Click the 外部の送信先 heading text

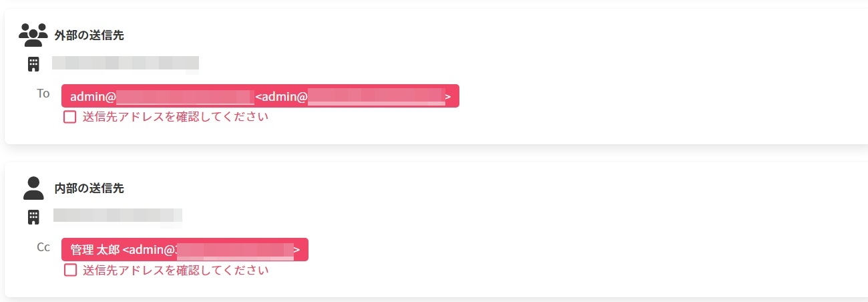pyautogui.click(x=89, y=35)
